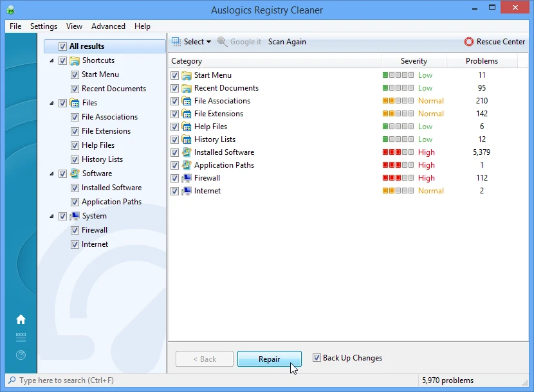Open the results list icon in sidebar
The height and width of the screenshot is (392, 534).
coord(21,337)
